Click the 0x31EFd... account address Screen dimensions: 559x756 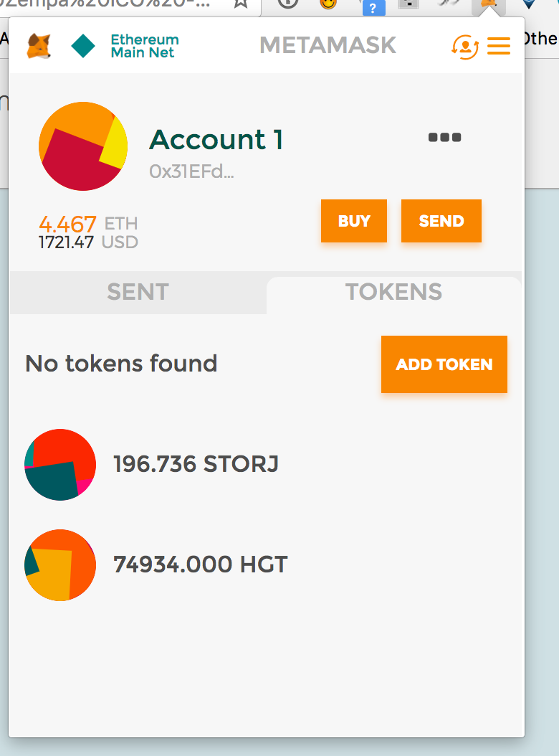[x=192, y=171]
